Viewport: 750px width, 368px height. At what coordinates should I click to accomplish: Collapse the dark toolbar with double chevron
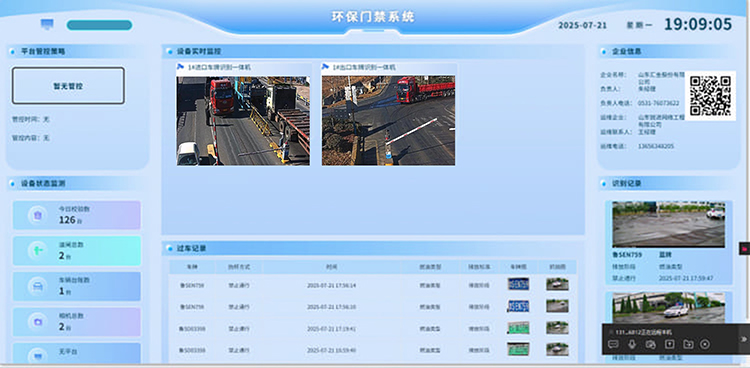pyautogui.click(x=744, y=338)
